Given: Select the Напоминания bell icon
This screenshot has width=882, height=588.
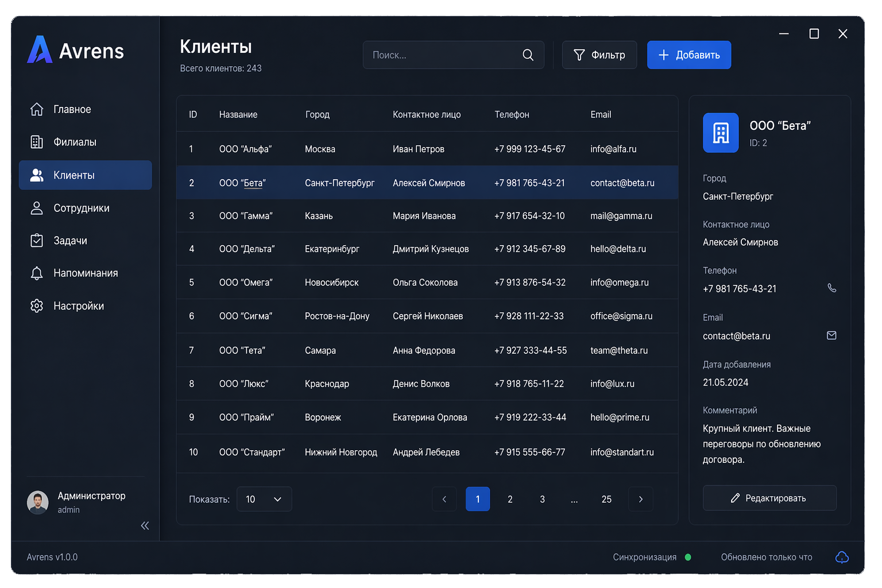Looking at the screenshot, I should (37, 273).
